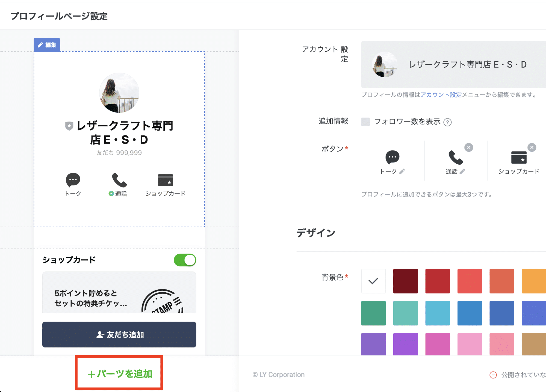The width and height of the screenshot is (546, 392).
Task: Select the dark maroon background color
Action: coord(405,281)
